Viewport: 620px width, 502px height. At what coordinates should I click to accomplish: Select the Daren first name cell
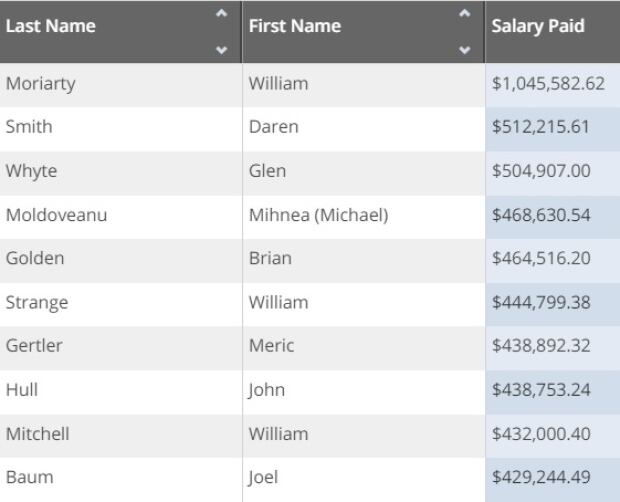[x=363, y=129]
